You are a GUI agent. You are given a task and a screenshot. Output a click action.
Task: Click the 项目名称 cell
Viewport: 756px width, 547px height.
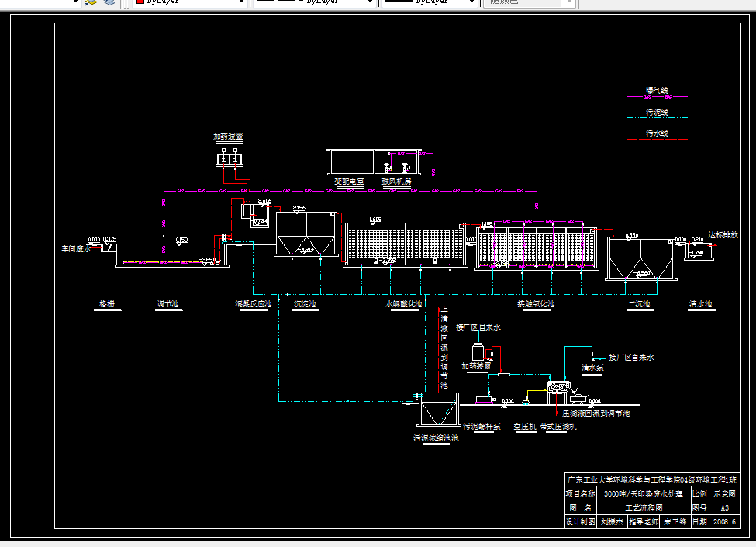pyautogui.click(x=581, y=494)
